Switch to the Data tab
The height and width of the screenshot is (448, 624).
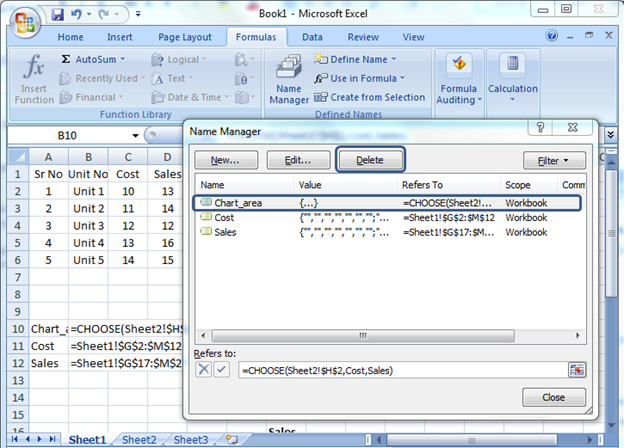[x=312, y=37]
